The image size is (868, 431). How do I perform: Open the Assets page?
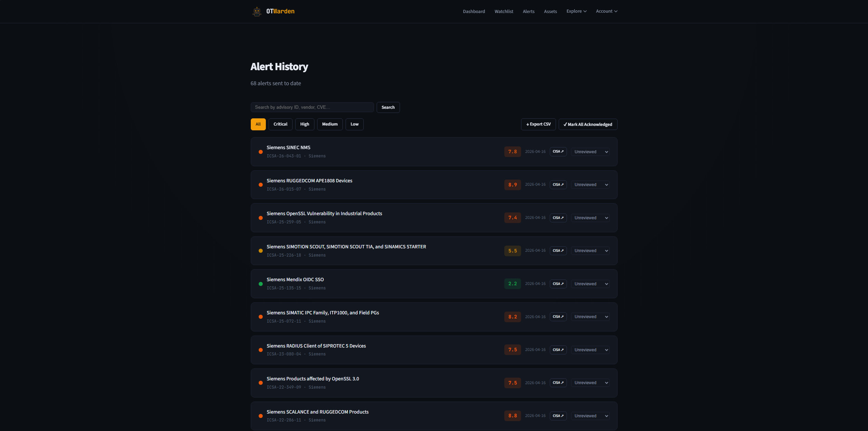click(550, 12)
